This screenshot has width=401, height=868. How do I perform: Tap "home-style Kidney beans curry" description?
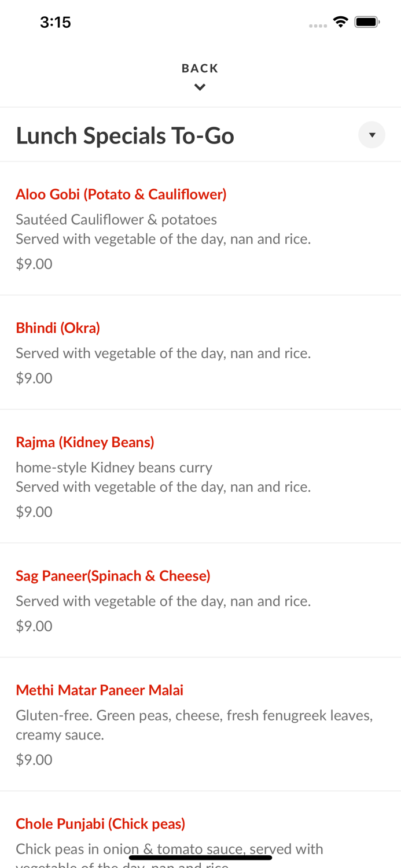tap(114, 468)
